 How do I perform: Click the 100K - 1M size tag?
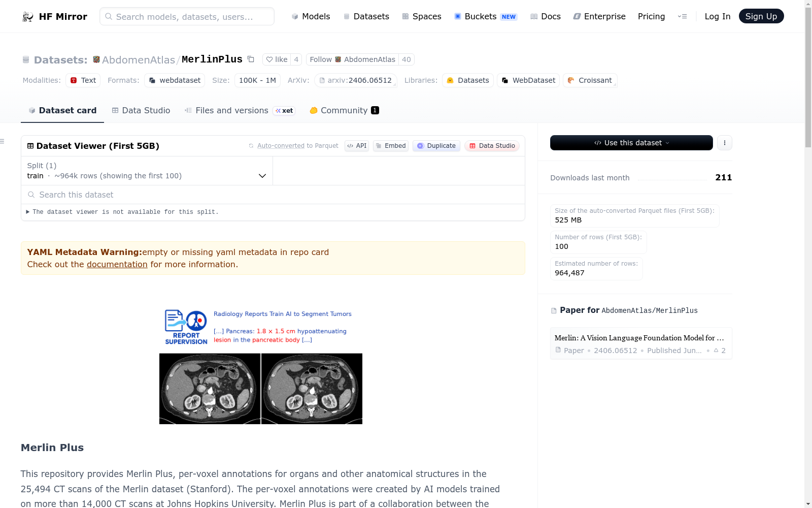click(x=257, y=80)
